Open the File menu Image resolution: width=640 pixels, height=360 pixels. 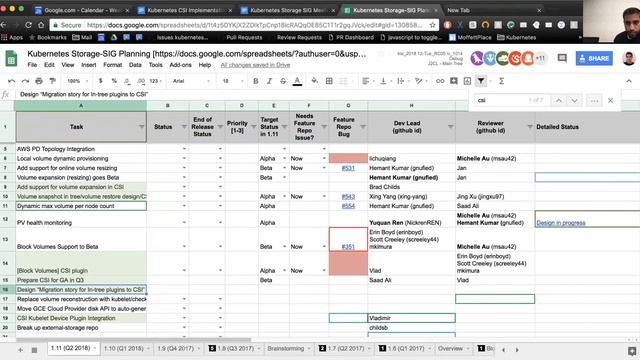[32, 65]
